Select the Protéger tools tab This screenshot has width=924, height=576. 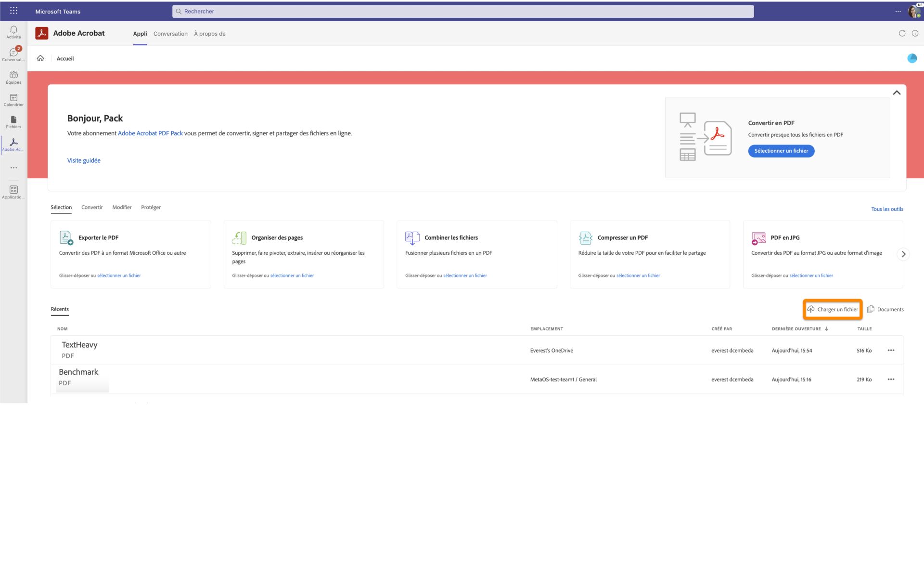[151, 207]
